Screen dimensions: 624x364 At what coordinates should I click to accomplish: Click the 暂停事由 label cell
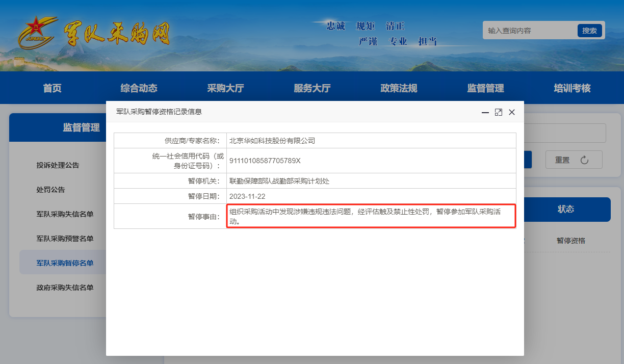(x=170, y=216)
